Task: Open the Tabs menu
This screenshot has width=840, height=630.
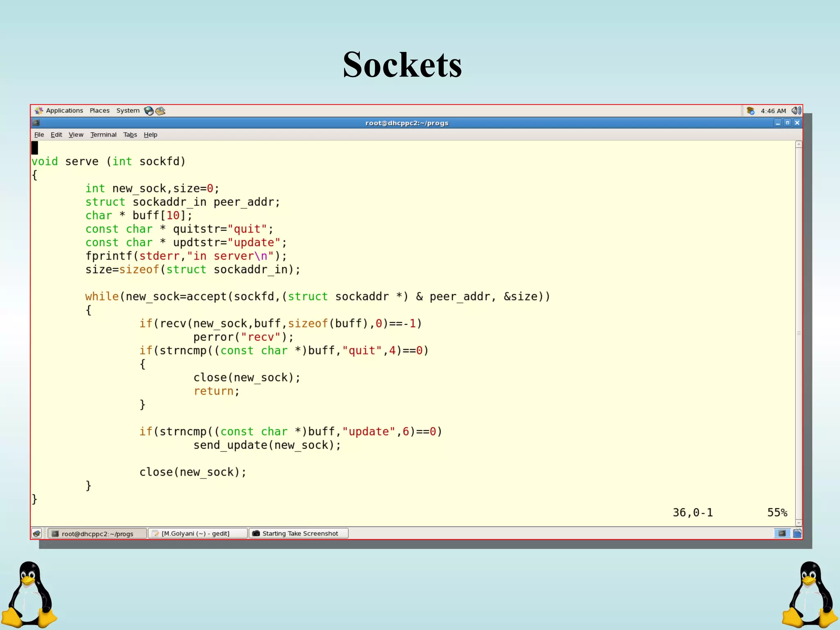Action: 130,135
